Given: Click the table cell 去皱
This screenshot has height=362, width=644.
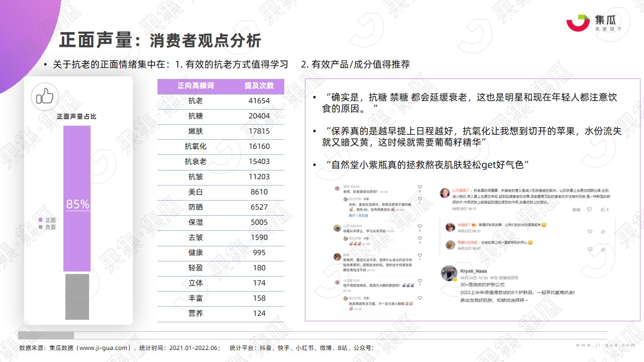Looking at the screenshot, I should point(196,237).
